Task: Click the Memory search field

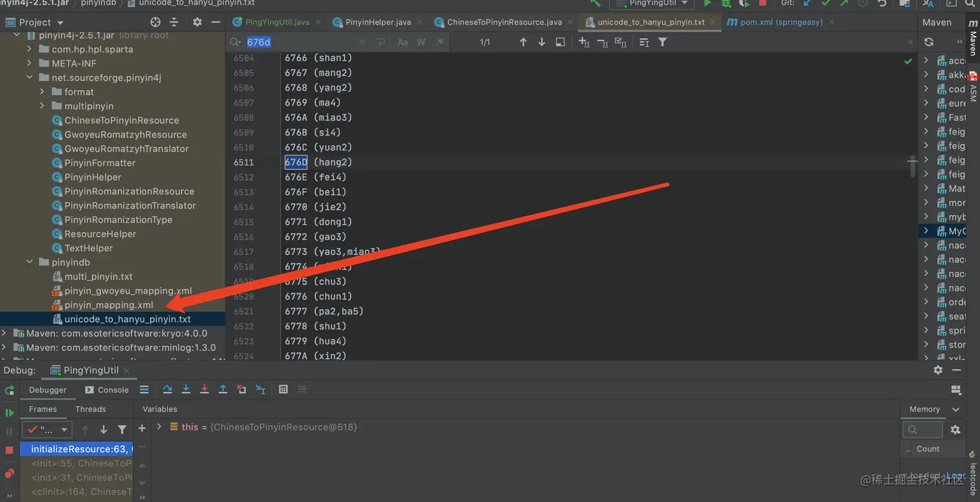Action: coord(922,429)
